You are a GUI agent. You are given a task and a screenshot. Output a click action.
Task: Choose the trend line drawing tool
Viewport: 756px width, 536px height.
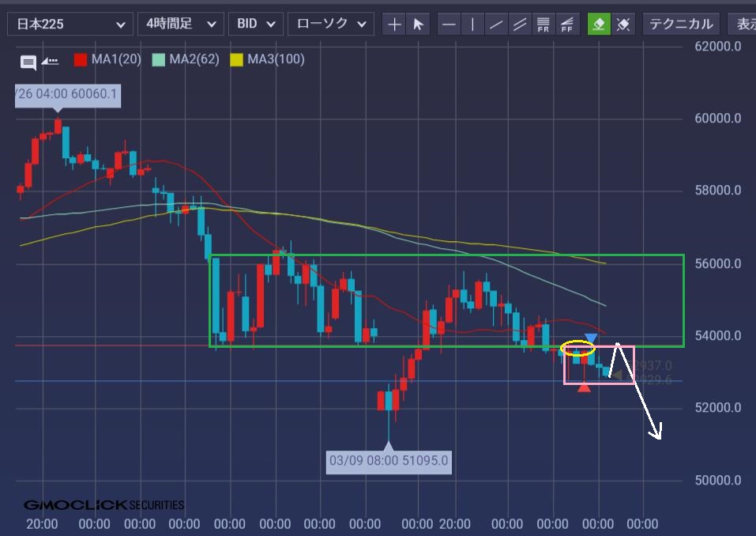coord(496,25)
